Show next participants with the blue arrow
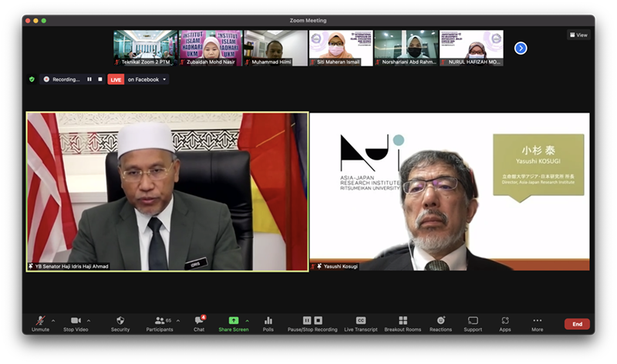 (521, 48)
